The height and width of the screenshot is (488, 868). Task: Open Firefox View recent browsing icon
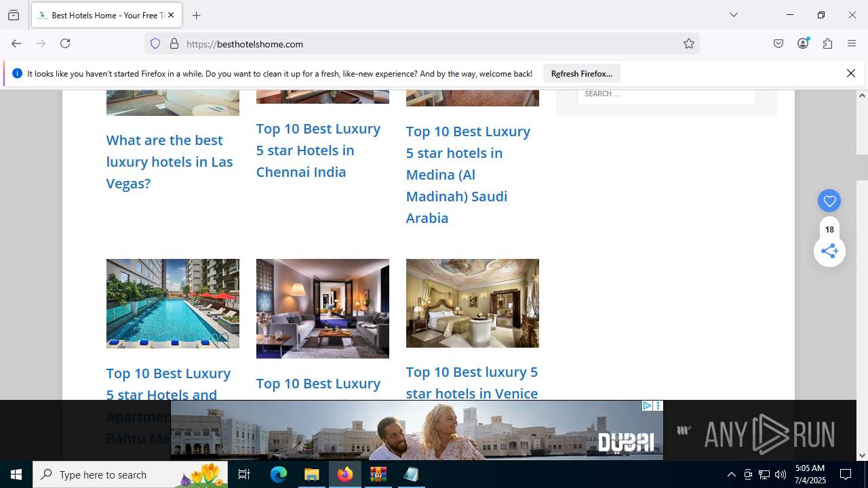pyautogui.click(x=14, y=15)
